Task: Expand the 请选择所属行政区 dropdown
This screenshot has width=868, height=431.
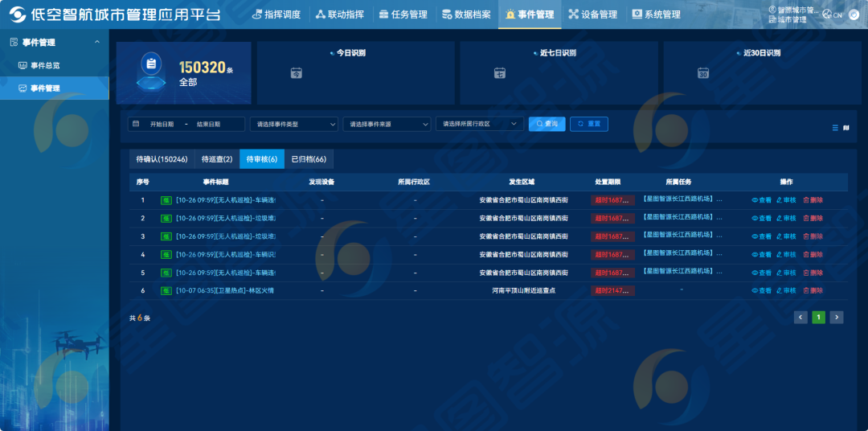Action: tap(480, 124)
